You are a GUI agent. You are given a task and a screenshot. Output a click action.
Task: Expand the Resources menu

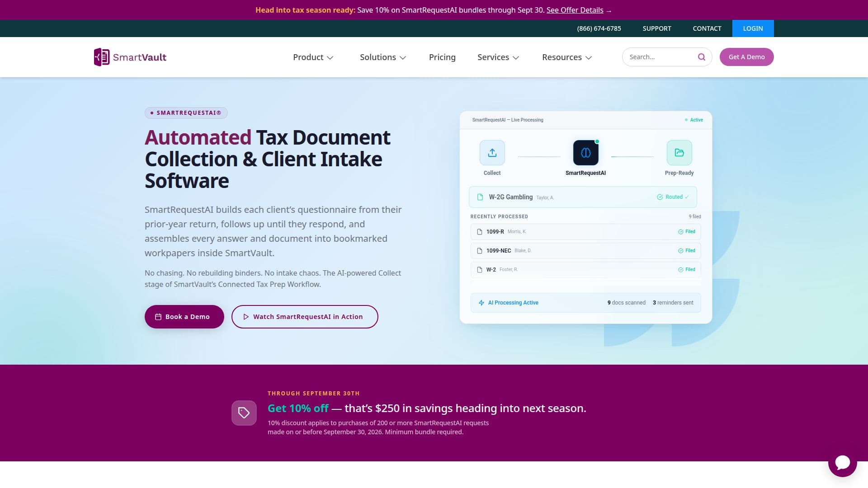[567, 57]
